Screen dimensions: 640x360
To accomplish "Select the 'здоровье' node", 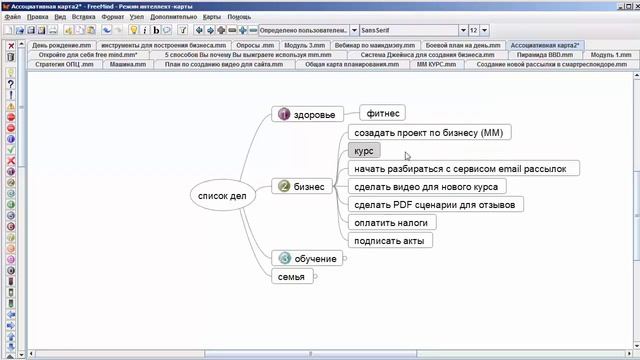I will tap(307, 114).
